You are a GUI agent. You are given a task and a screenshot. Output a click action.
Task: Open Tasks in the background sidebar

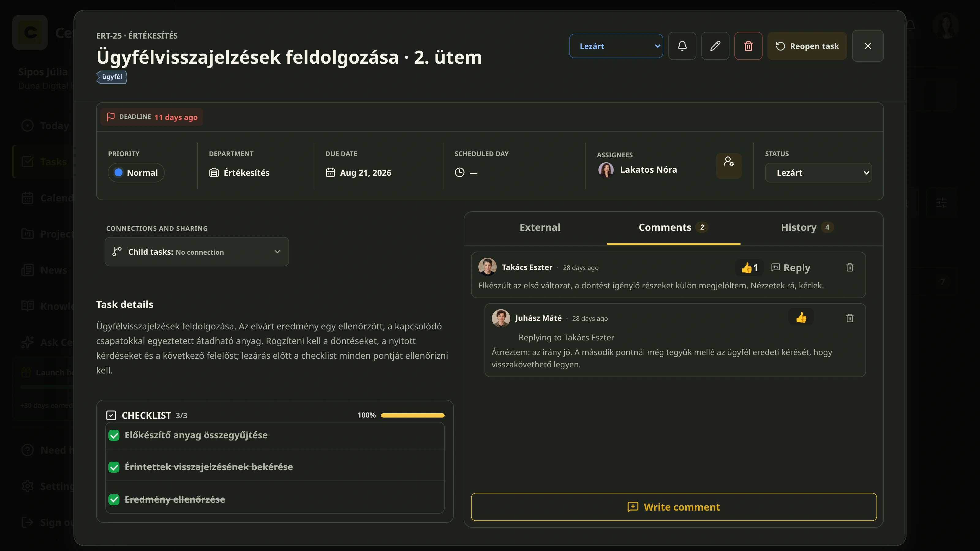click(43, 162)
